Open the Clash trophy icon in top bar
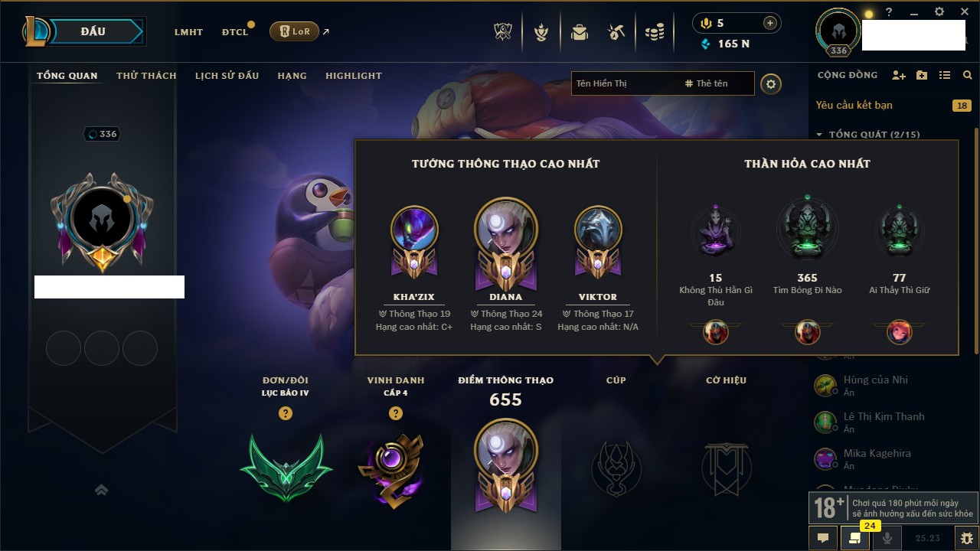 [x=504, y=32]
